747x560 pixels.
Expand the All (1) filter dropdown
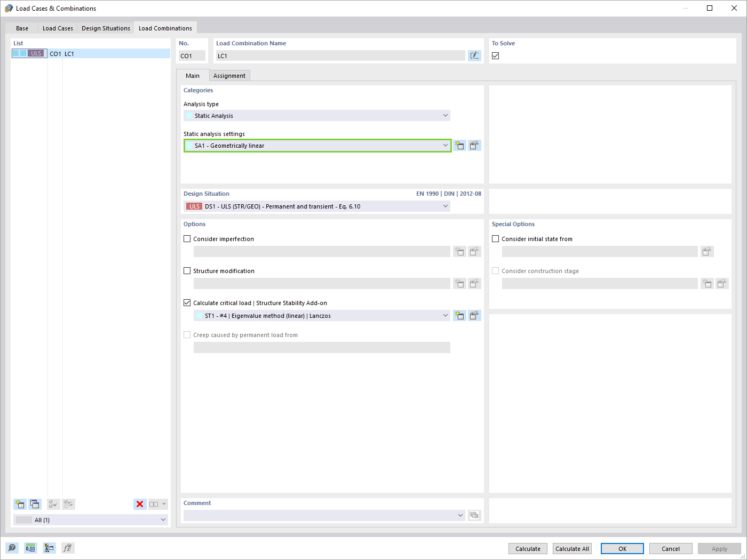164,519
